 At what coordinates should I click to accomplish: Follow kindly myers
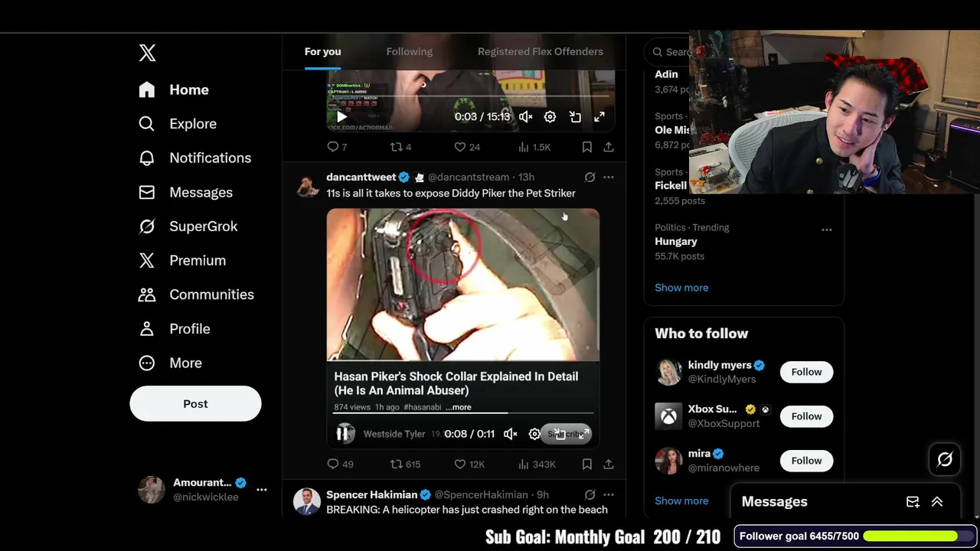pos(806,372)
